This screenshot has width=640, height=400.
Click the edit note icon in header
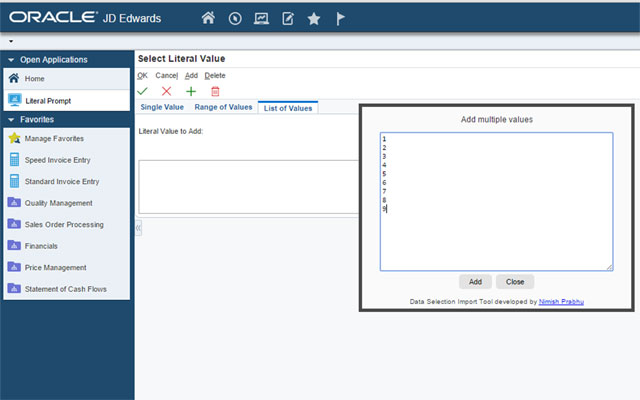pos(287,18)
